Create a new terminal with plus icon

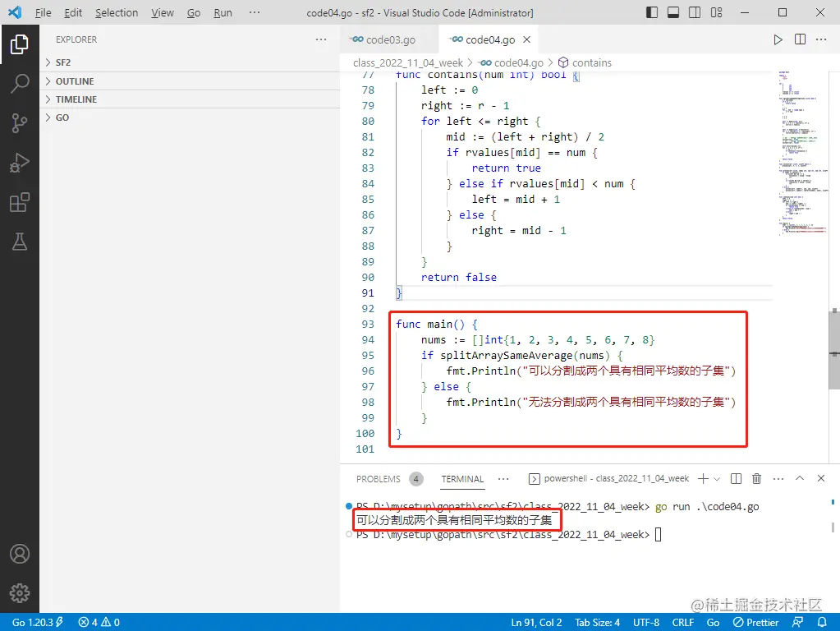tap(704, 478)
